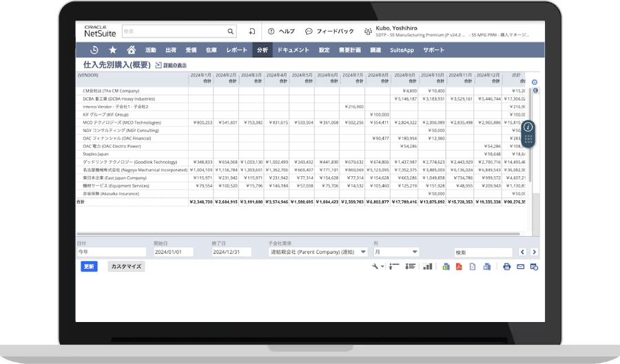Viewport: 620px width, 364px height.
Task: Open the floating info (i) panel button
Action: [528, 127]
